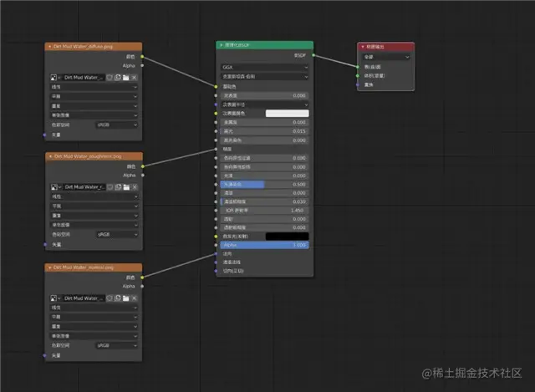Open the GGX distribution dropdown
This screenshot has width=535, height=392.
(x=265, y=67)
